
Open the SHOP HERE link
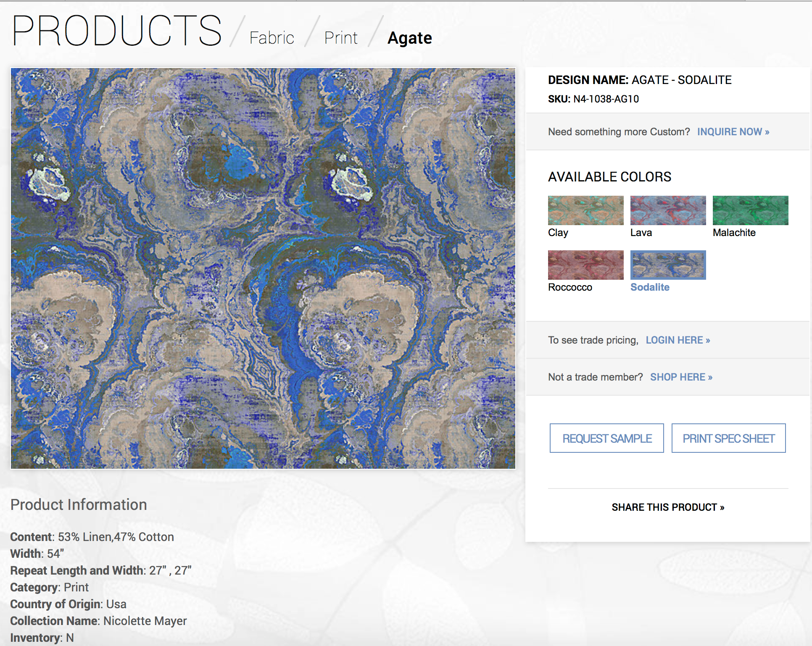[681, 377]
